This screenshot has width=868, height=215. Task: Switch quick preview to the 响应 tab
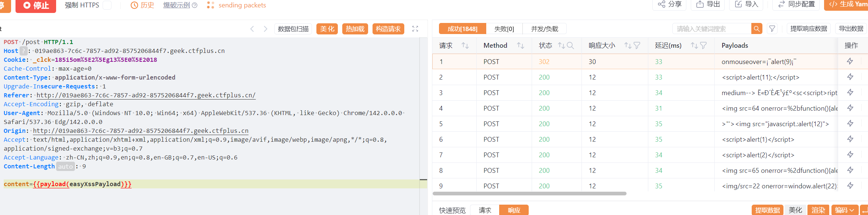(514, 210)
